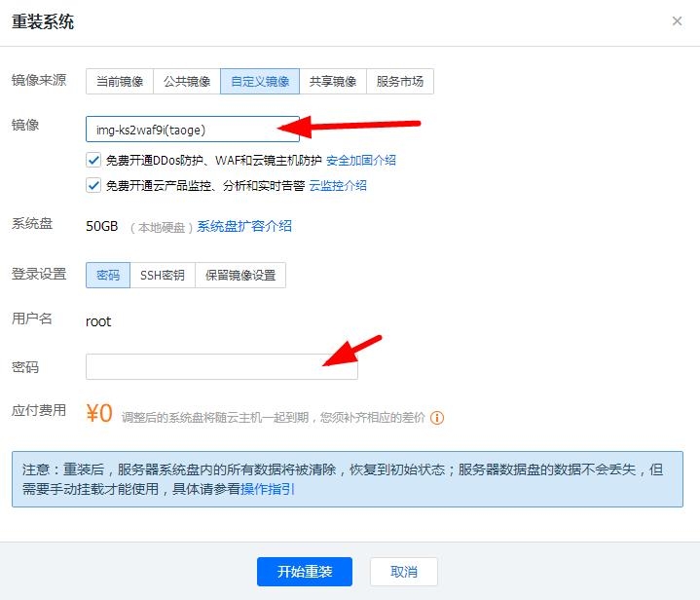The width and height of the screenshot is (700, 600).
Task: Click the 取消 button
Action: coord(403,572)
